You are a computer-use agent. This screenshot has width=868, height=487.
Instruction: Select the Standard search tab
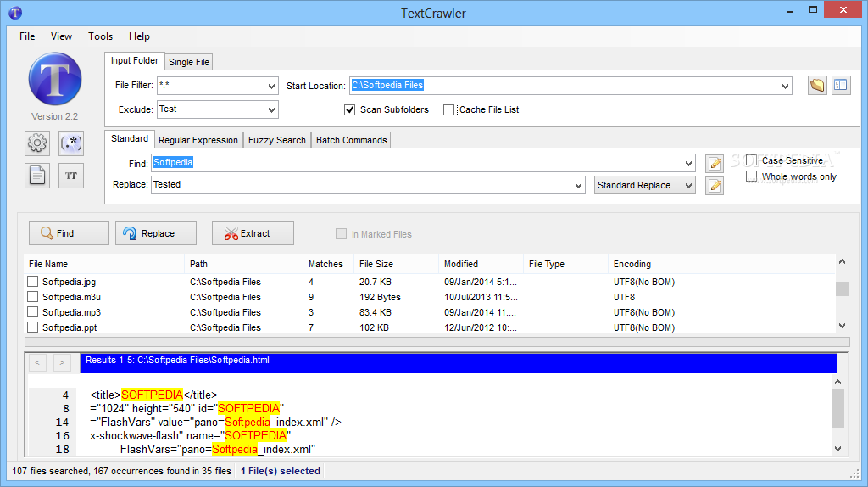[130, 138]
